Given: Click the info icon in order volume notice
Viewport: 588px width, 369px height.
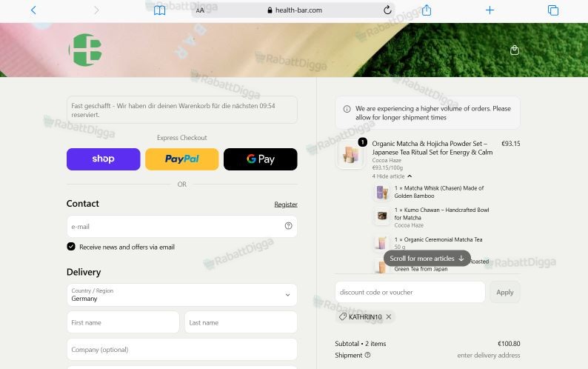Looking at the screenshot, I should 347,109.
